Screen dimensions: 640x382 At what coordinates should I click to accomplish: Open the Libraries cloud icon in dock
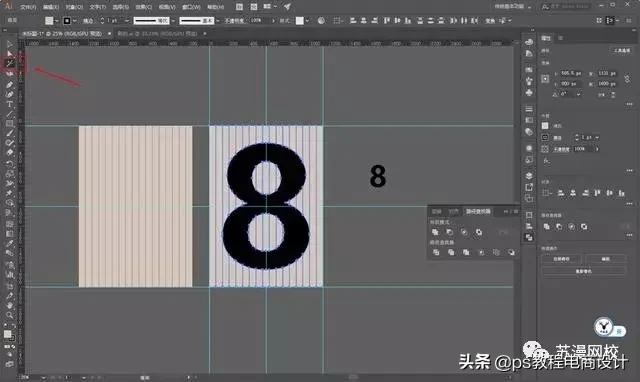coord(529,42)
